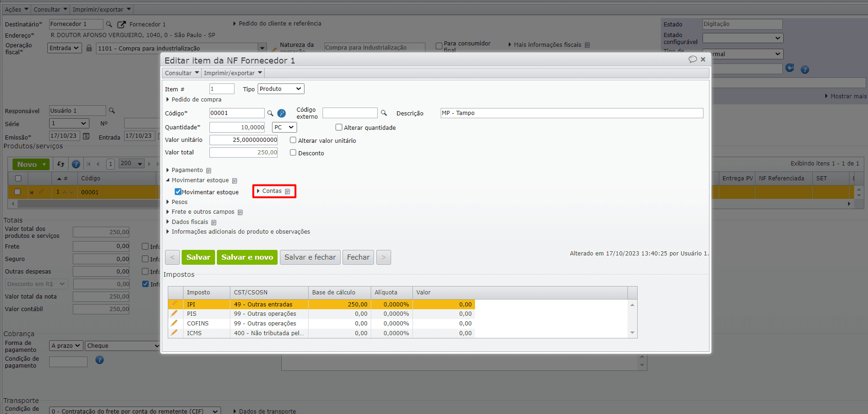Click the Descrição field showing MP - Tampo

[572, 113]
